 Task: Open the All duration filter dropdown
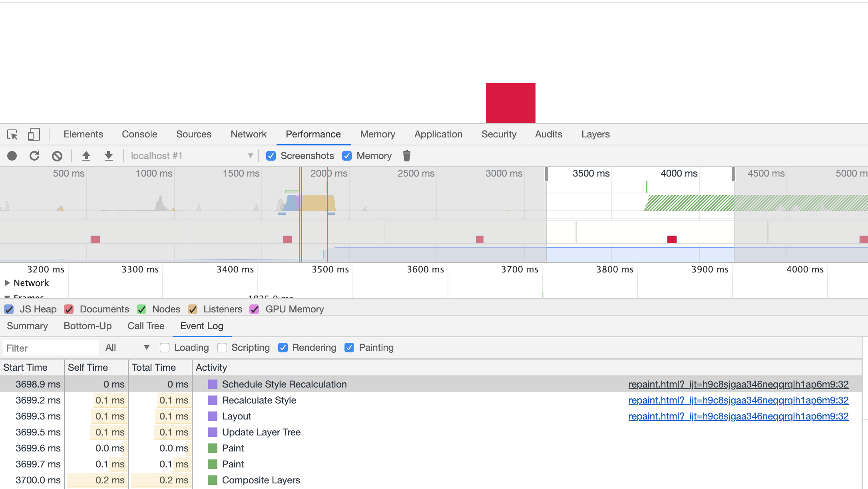click(127, 348)
